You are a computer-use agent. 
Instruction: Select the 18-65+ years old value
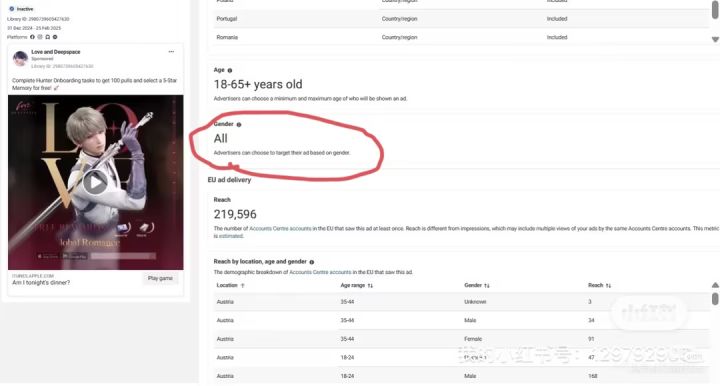pyautogui.click(x=258, y=84)
